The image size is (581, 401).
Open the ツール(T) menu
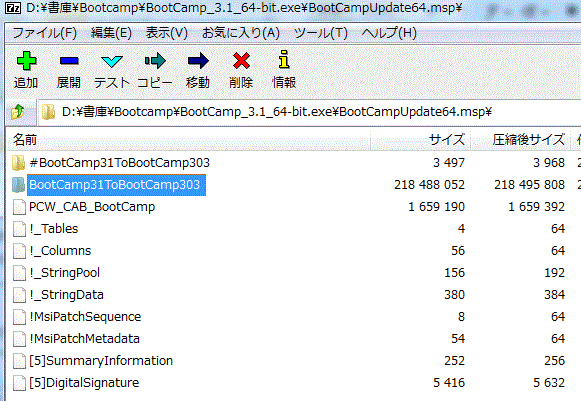point(321,33)
